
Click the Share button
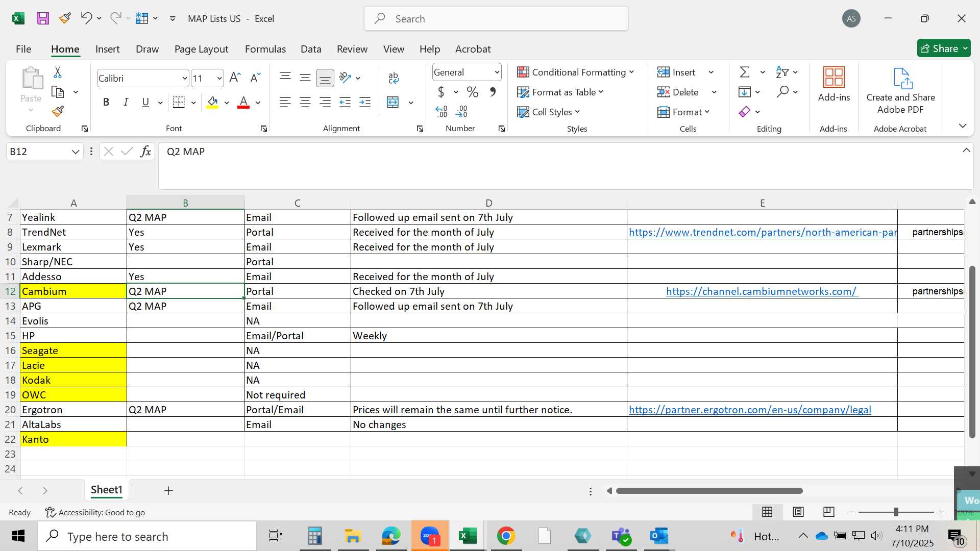[944, 48]
